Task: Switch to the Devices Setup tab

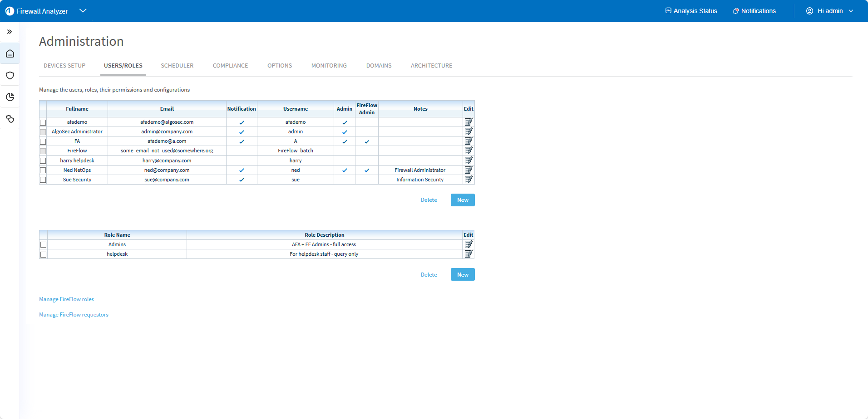Action: tap(64, 66)
